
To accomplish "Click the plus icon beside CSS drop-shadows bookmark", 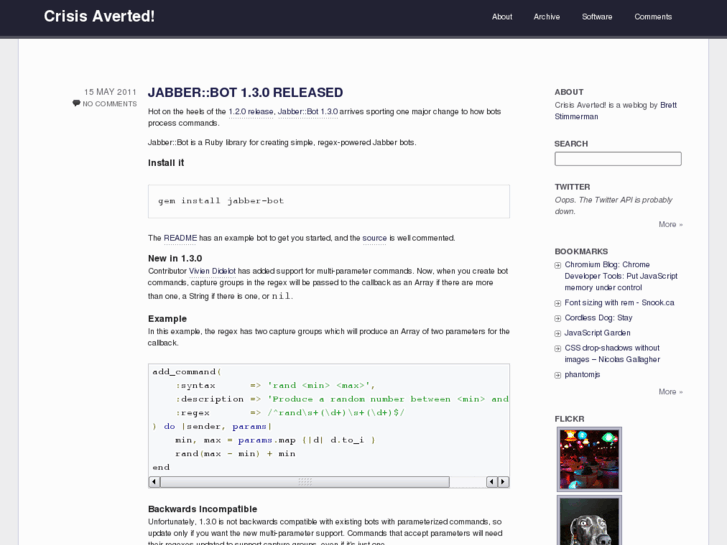I will [558, 349].
